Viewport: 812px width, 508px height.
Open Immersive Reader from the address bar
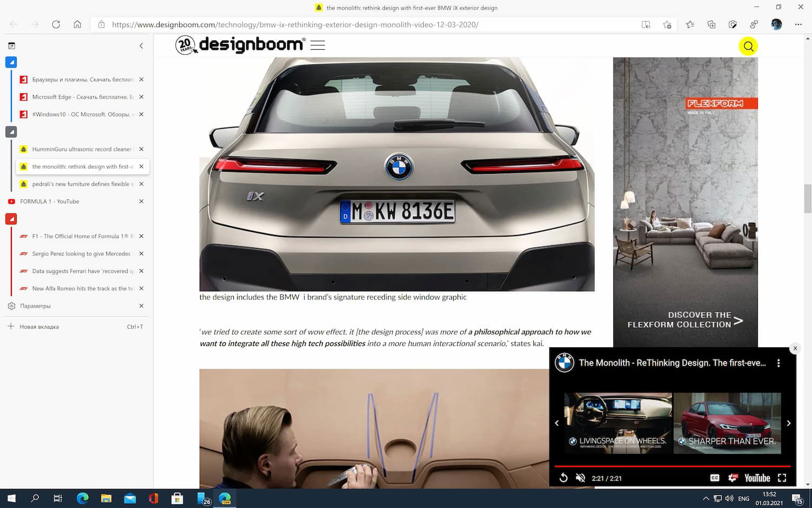coord(646,24)
